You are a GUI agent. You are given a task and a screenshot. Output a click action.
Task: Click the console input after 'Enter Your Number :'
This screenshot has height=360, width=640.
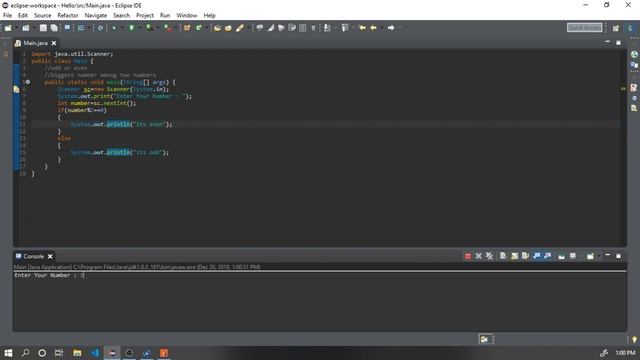click(x=83, y=276)
